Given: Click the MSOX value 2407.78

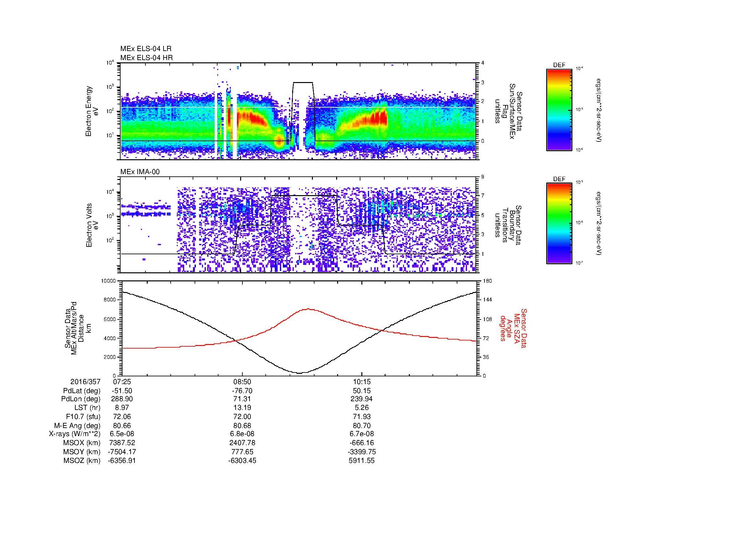Looking at the screenshot, I should pos(242,443).
